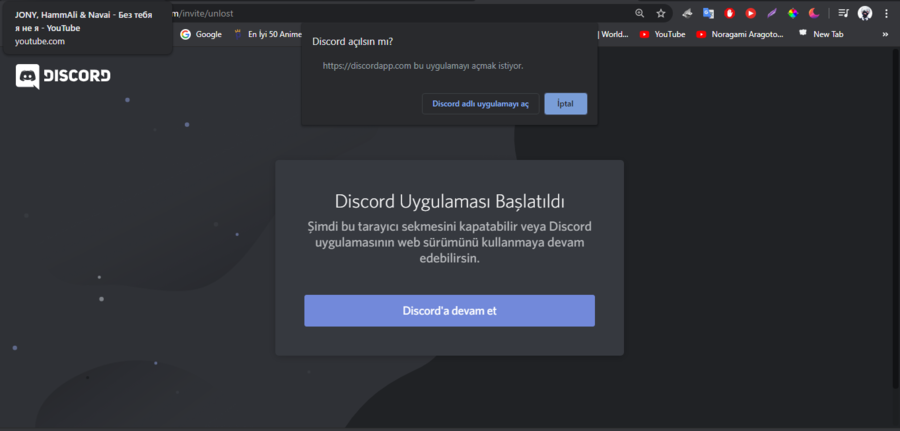Click the 'JONY, HammAli & Navai' tooltip title
This screenshot has width=900, height=431.
coord(83,21)
